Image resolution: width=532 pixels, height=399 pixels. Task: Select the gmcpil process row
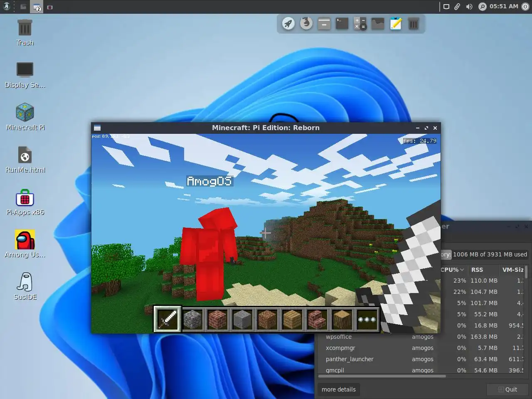click(x=421, y=370)
